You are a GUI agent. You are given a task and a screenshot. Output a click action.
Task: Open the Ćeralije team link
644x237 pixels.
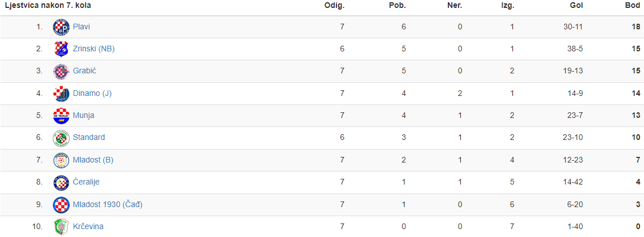[x=87, y=182]
